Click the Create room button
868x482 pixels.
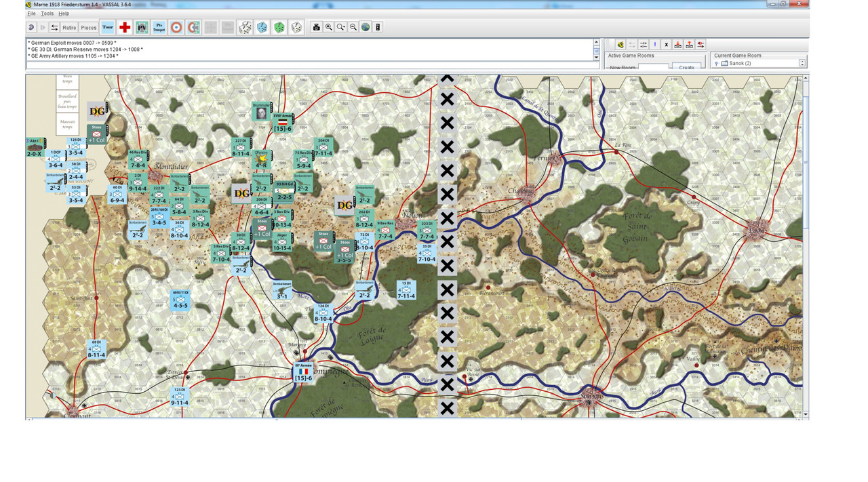pos(686,67)
